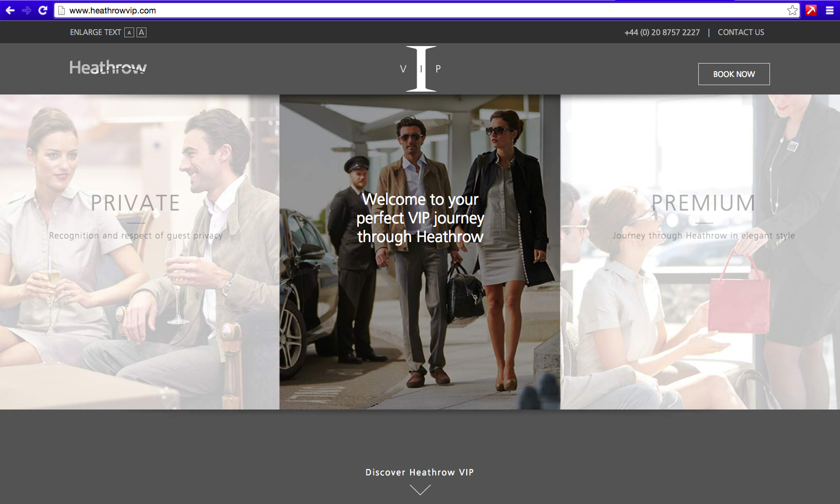Click the text 'Journey through Heathrow in elegant style'
This screenshot has height=504, width=840.
703,236
